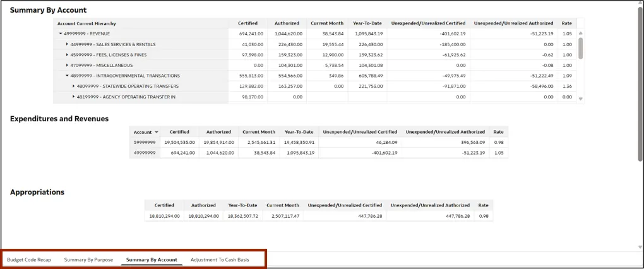
Task: Collapse the 49999999 - REVENUE row
Action: pyautogui.click(x=61, y=33)
